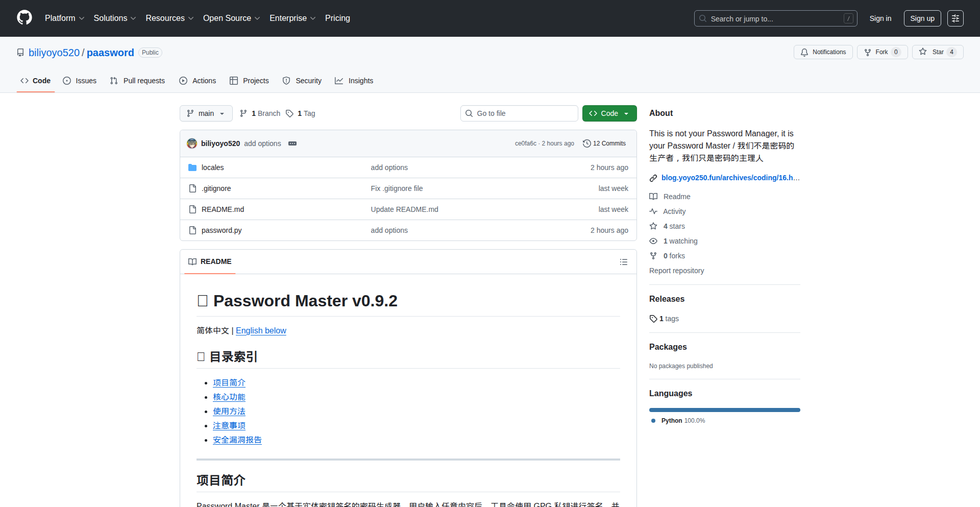The height and width of the screenshot is (507, 980).
Task: Jump to 安全漏洞报告 section link
Action: tap(237, 440)
